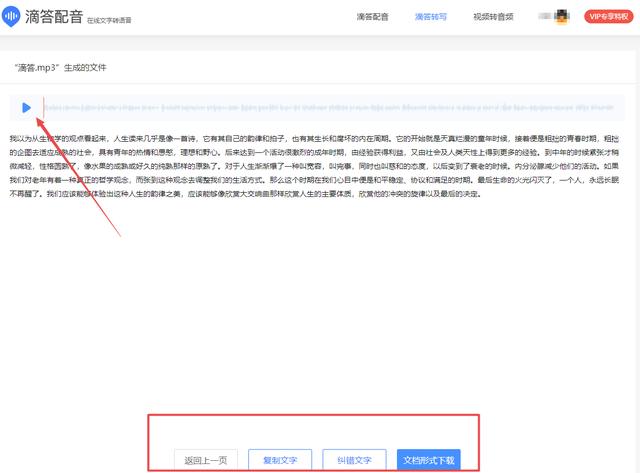Download via 文档形式下载 button
This screenshot has width=640, height=473.
point(428,460)
